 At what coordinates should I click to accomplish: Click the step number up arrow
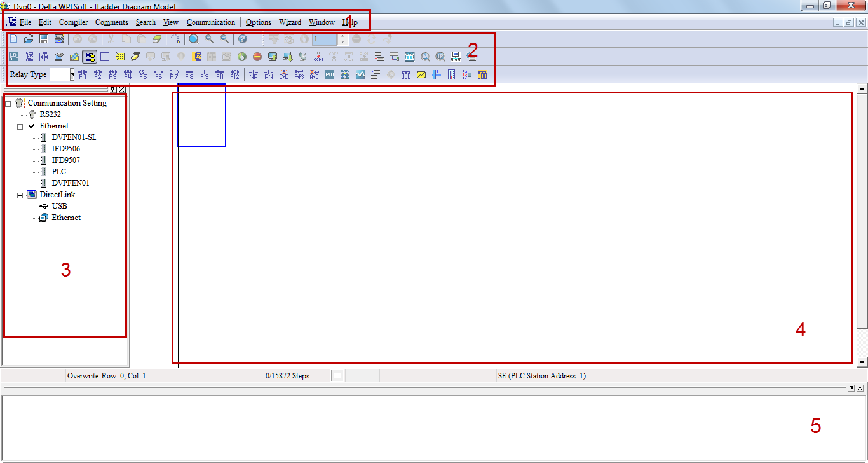[x=343, y=36]
